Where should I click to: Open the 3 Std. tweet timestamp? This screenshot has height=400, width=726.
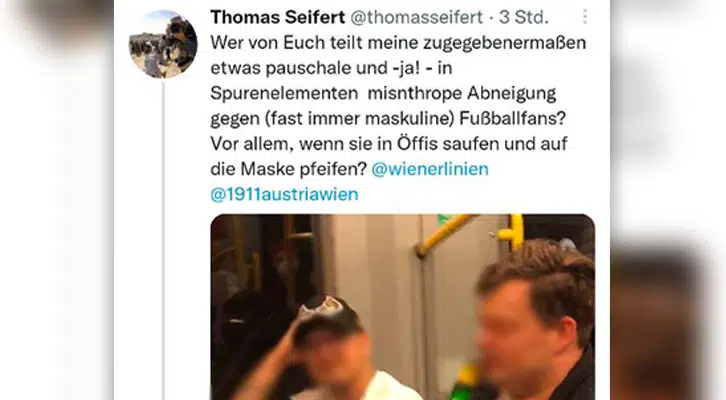(x=524, y=18)
